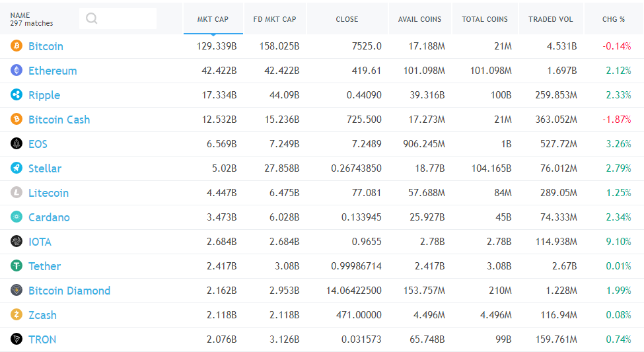Open the Bitcoin Diamond link
Viewport: 644px width, 352px height.
point(69,291)
